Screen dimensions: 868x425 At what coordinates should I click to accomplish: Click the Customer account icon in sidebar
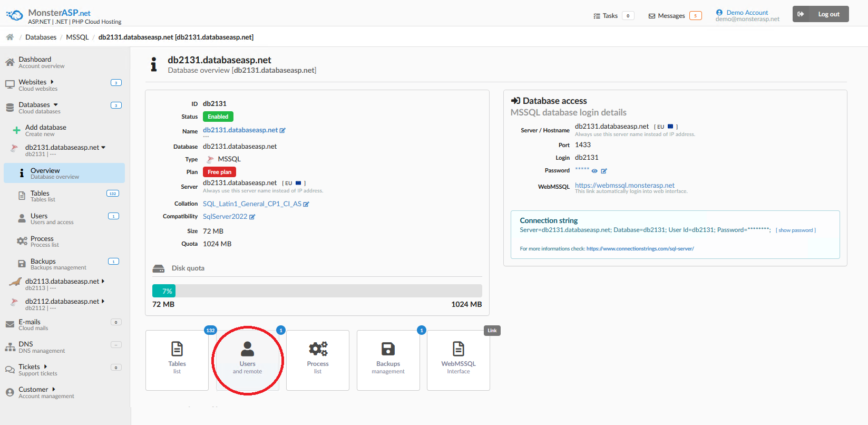[9, 392]
